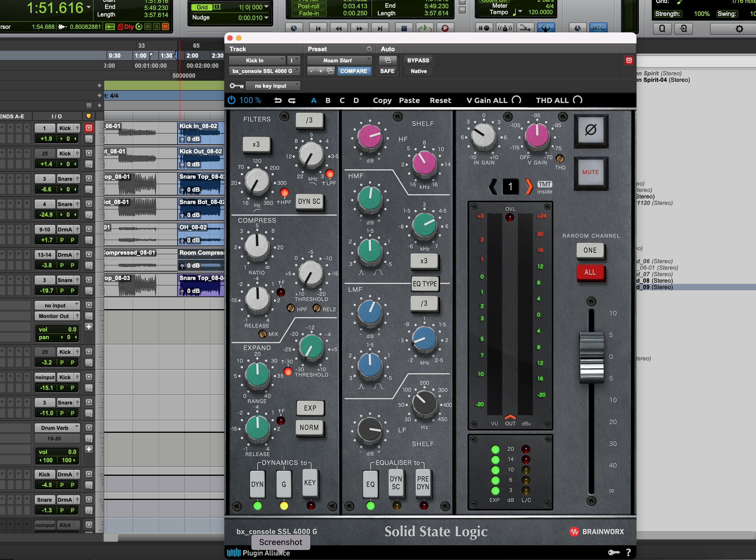756x560 pixels.
Task: Click the Plugin Alliance logo at plugin bottom
Action: click(x=258, y=553)
